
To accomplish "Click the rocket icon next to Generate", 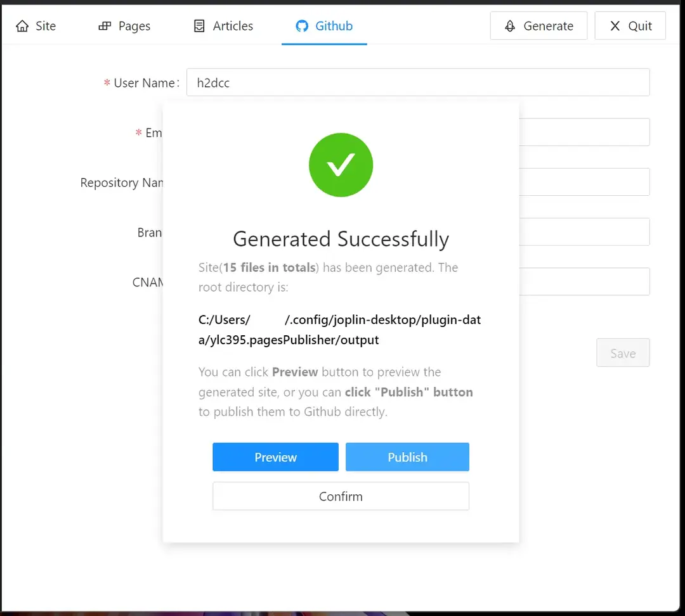I will point(509,25).
